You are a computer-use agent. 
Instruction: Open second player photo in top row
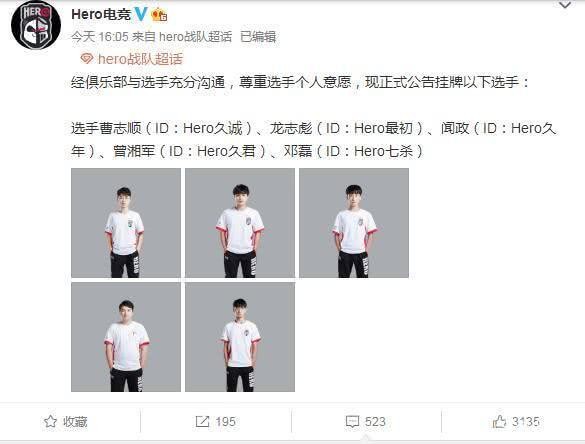point(240,223)
